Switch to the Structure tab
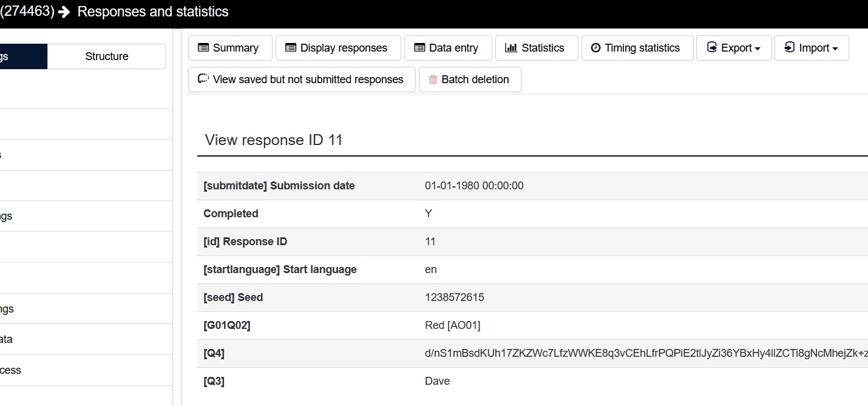The image size is (868, 406). point(107,56)
